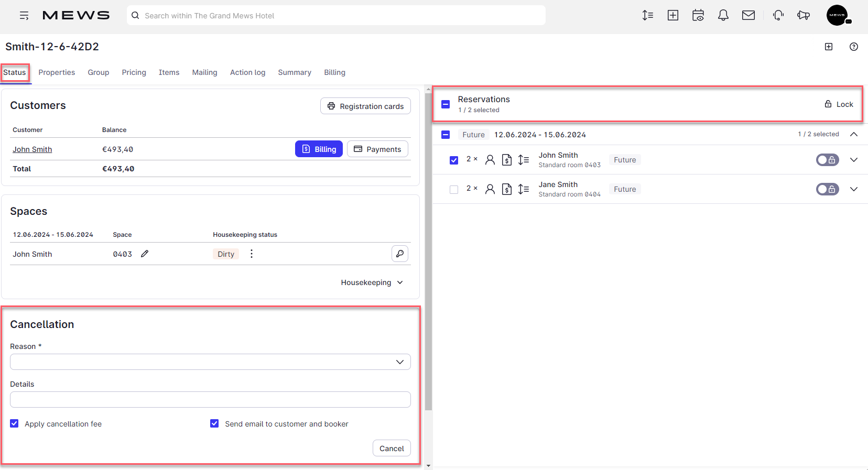Switch to the Action log tab
Screen dimensions: 868x470
pyautogui.click(x=247, y=72)
